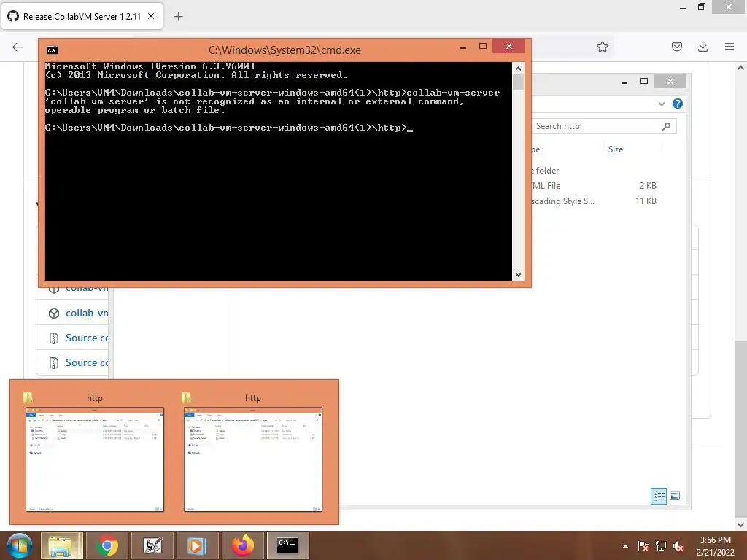Open the network tray icon
The width and height of the screenshot is (747, 560).
pos(661,546)
